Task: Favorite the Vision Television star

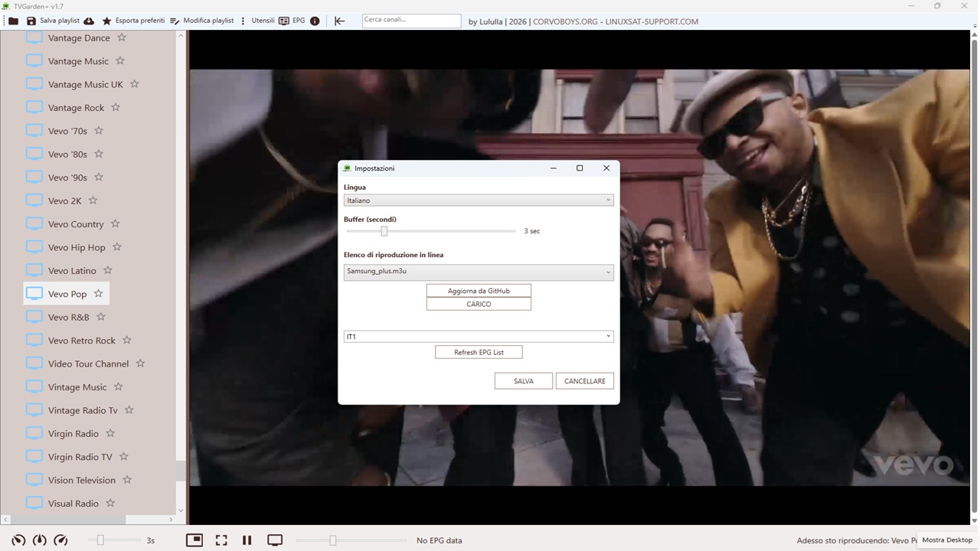Action: [127, 480]
